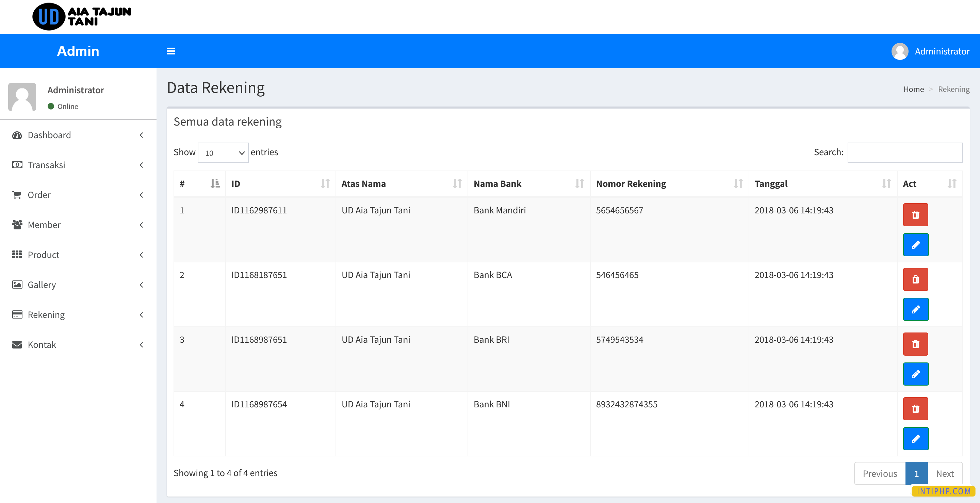Click the Home breadcrumb link
The width and height of the screenshot is (980, 503).
[x=913, y=89]
